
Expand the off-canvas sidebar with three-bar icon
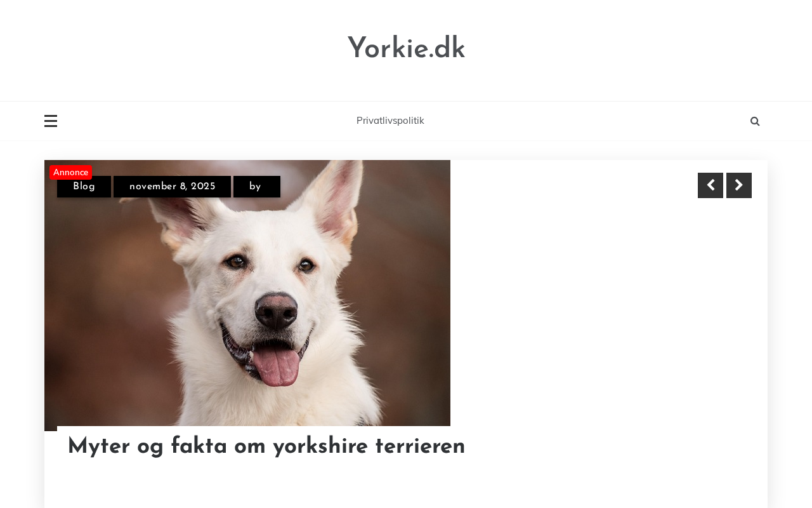[x=51, y=121]
